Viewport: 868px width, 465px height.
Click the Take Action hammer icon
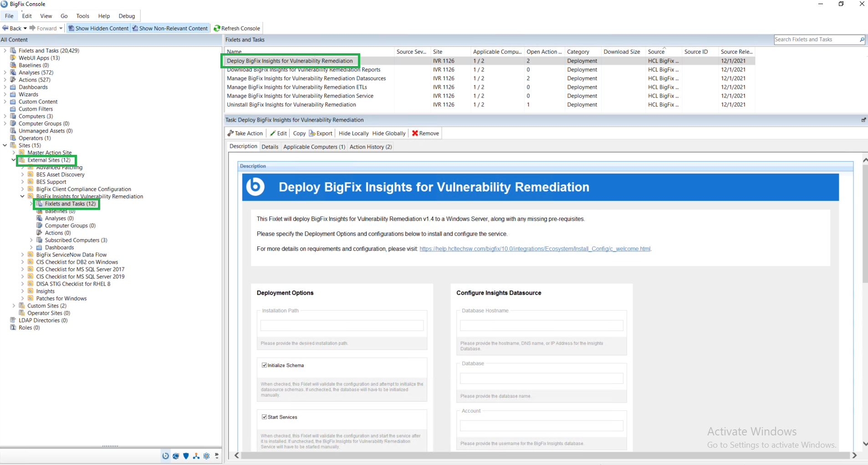230,133
